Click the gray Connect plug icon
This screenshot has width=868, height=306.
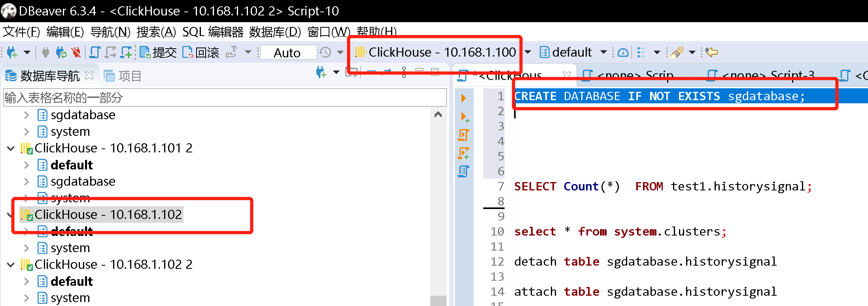click(x=45, y=52)
